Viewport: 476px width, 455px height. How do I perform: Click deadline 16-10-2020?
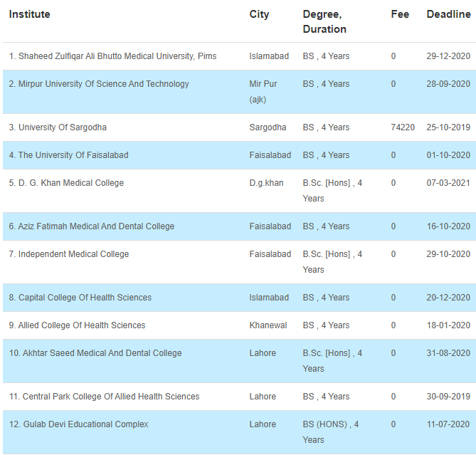point(448,226)
